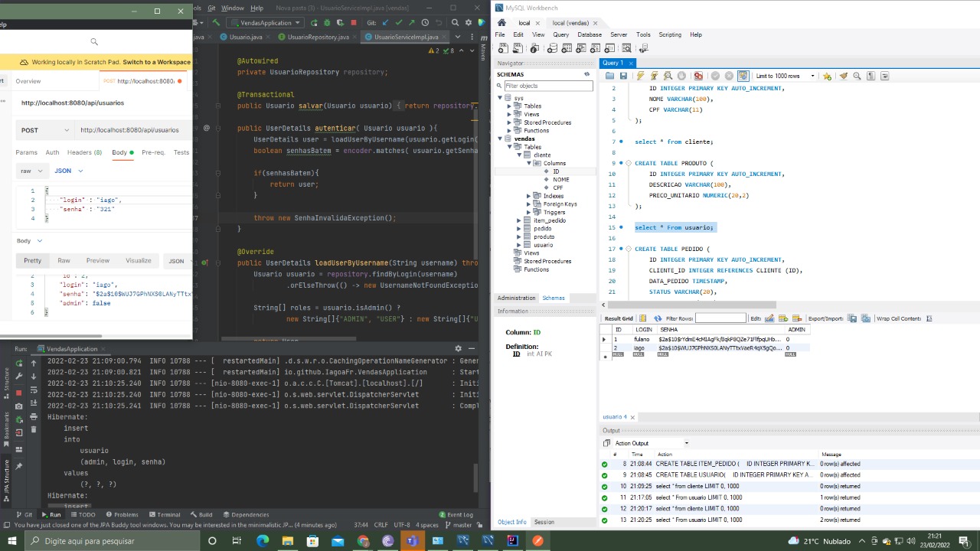Select the produto table in the schema tree

click(x=544, y=236)
